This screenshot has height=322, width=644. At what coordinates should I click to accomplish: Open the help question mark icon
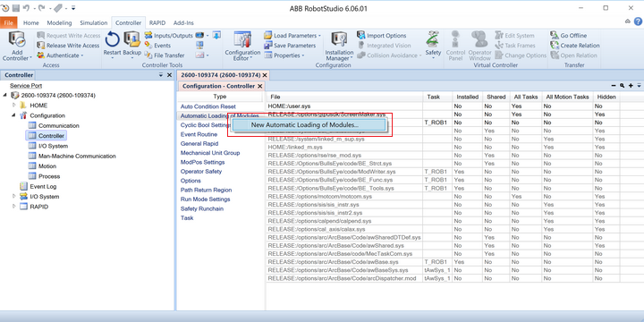pyautogui.click(x=638, y=21)
